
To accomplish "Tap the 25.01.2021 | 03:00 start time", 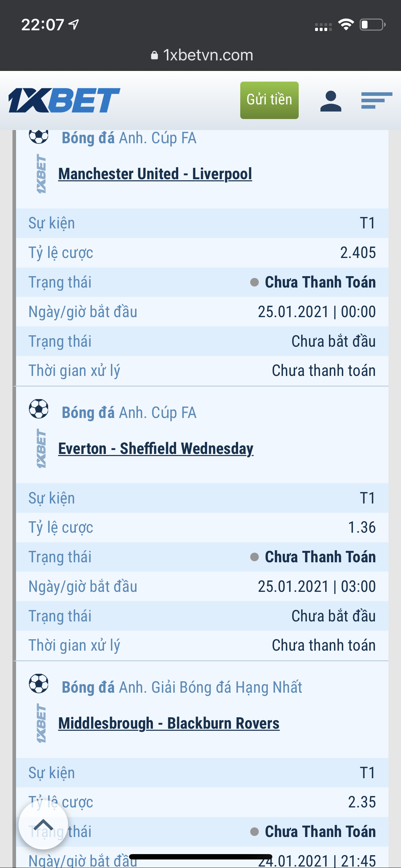I will click(317, 587).
